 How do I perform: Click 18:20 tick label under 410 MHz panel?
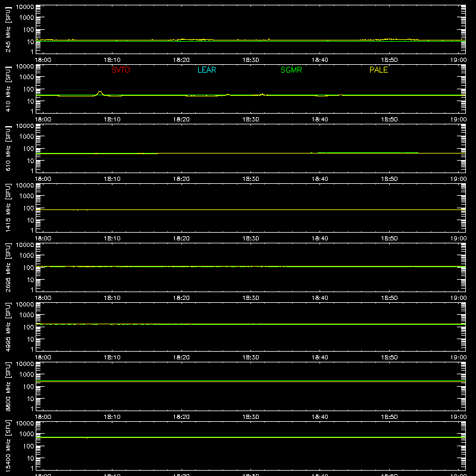[181, 120]
